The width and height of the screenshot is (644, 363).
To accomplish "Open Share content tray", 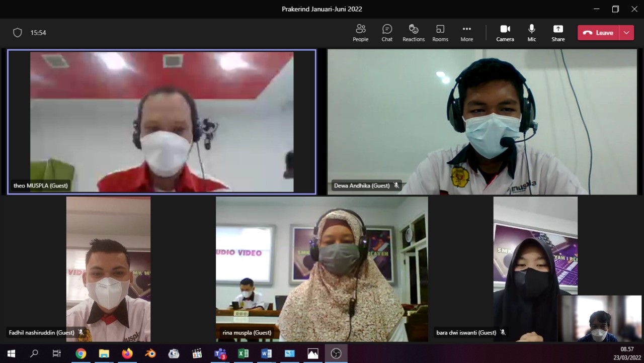I will click(558, 33).
